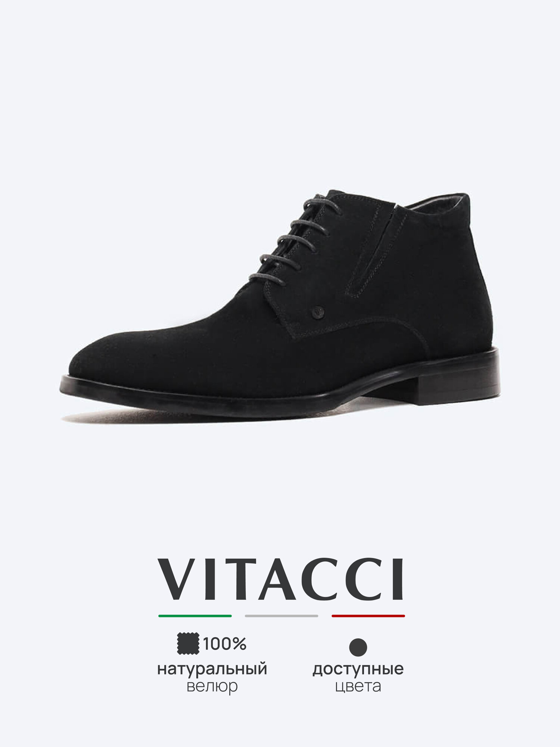
Task: Click the 100% text label
Action: coord(225,644)
